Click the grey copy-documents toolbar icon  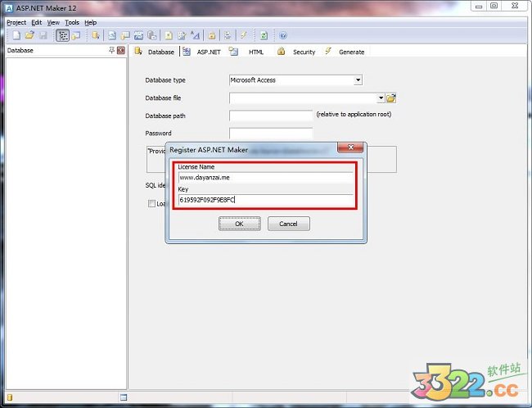pyautogui.click(x=152, y=35)
